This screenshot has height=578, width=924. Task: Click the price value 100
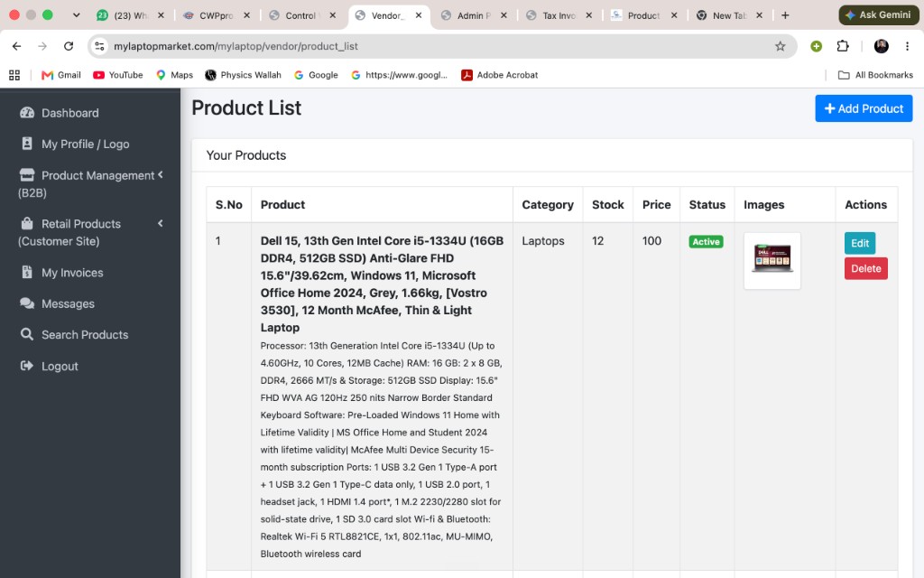651,240
